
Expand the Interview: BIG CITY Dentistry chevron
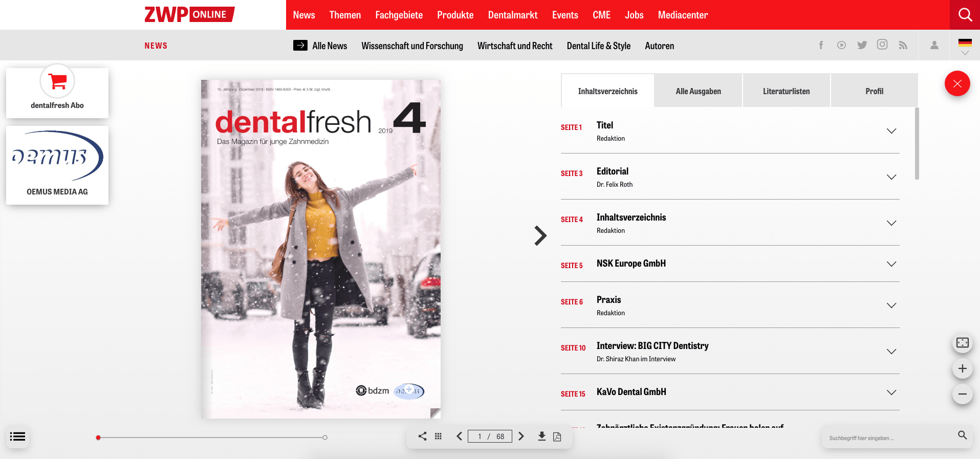[x=891, y=352]
